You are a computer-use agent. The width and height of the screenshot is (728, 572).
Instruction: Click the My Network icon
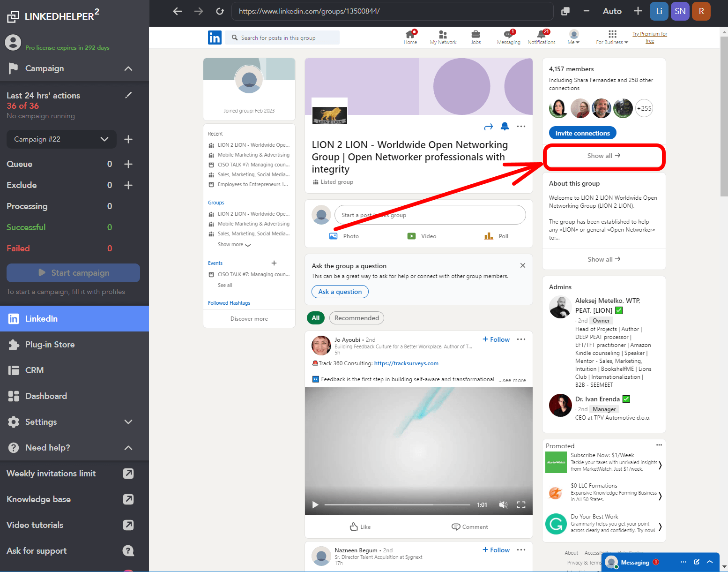click(443, 37)
